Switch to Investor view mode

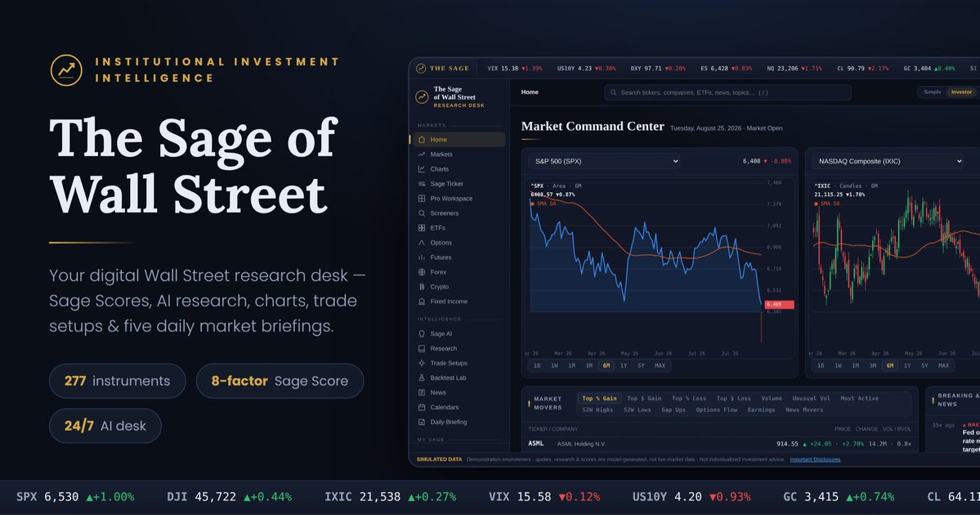coord(960,92)
